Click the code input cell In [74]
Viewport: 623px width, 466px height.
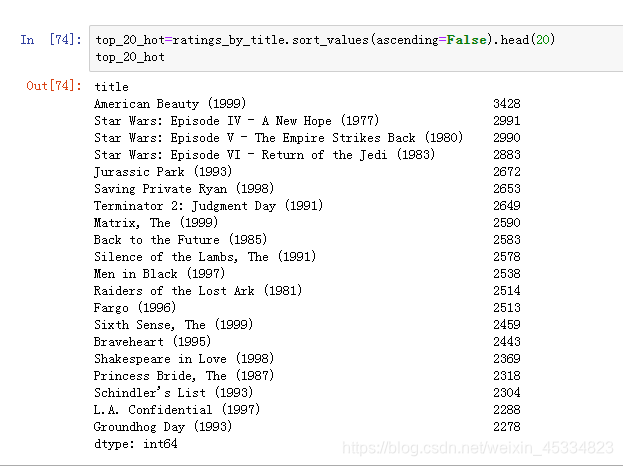tap(356, 48)
